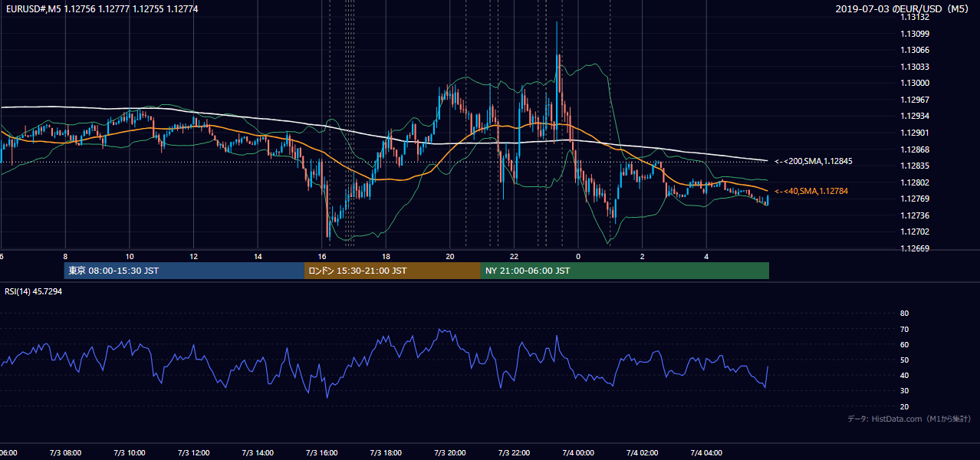Image resolution: width=980 pixels, height=460 pixels.
Task: Click price axis value 1.12702
Action: pyautogui.click(x=916, y=232)
